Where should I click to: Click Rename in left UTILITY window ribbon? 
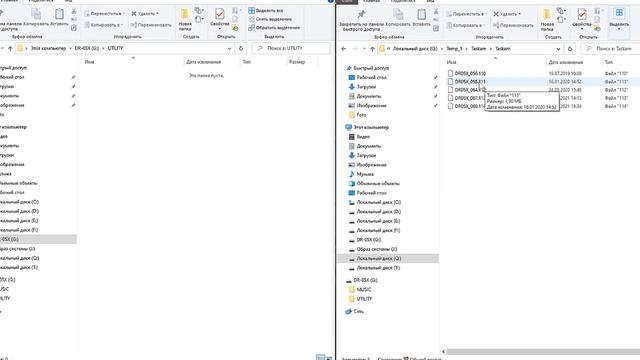(x=151, y=25)
